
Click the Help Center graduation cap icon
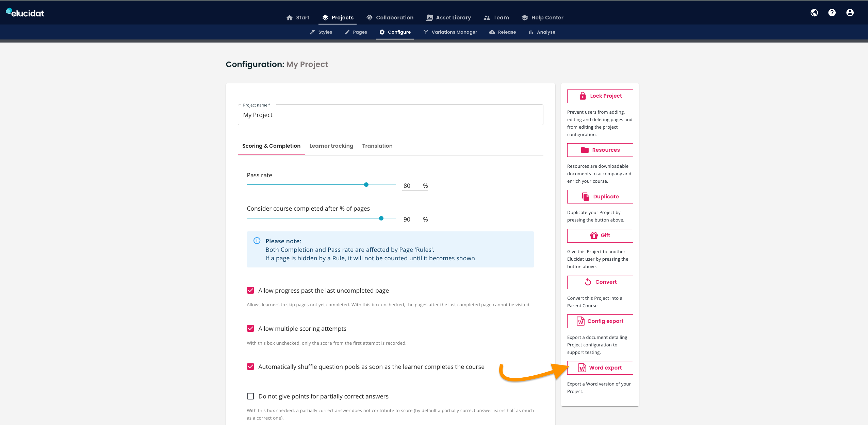point(525,18)
